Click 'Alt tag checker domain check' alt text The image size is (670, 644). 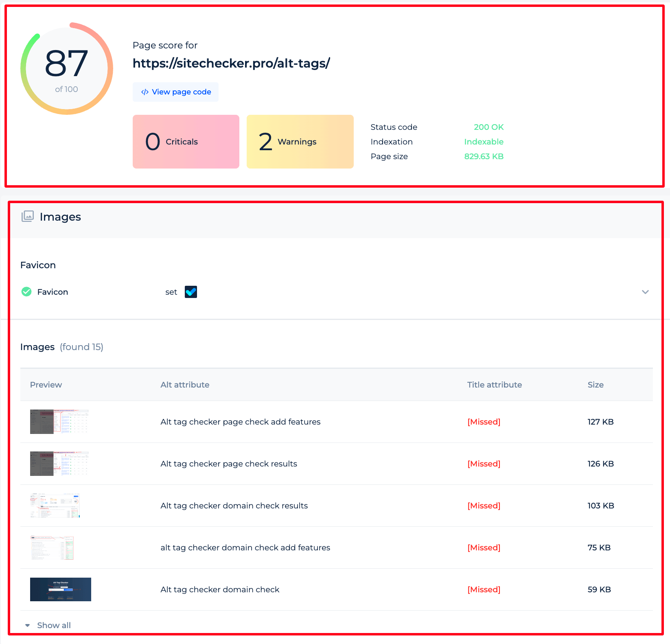click(220, 589)
